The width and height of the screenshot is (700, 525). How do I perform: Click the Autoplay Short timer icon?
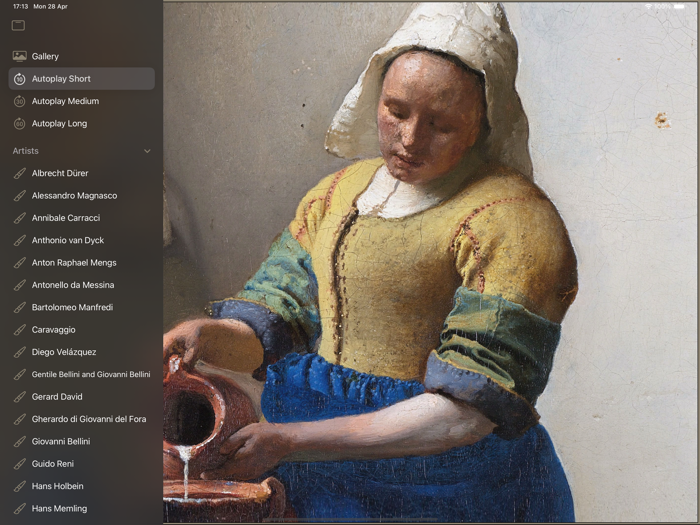20,79
